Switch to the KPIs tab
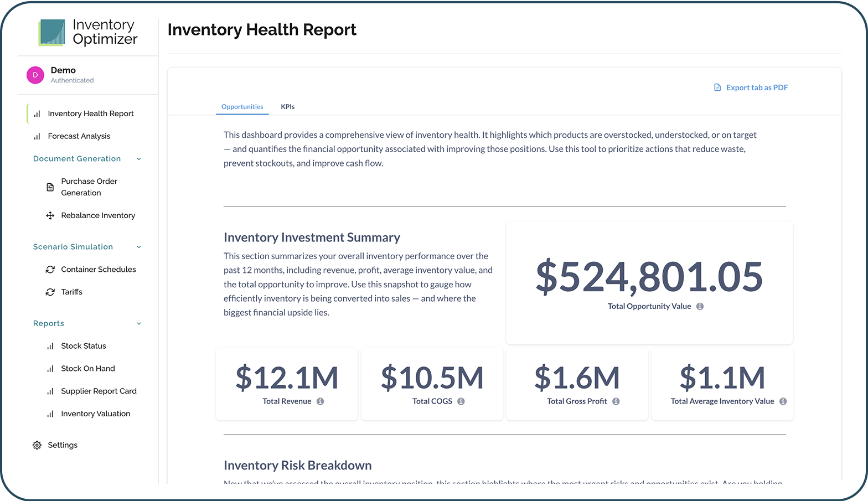 (287, 107)
